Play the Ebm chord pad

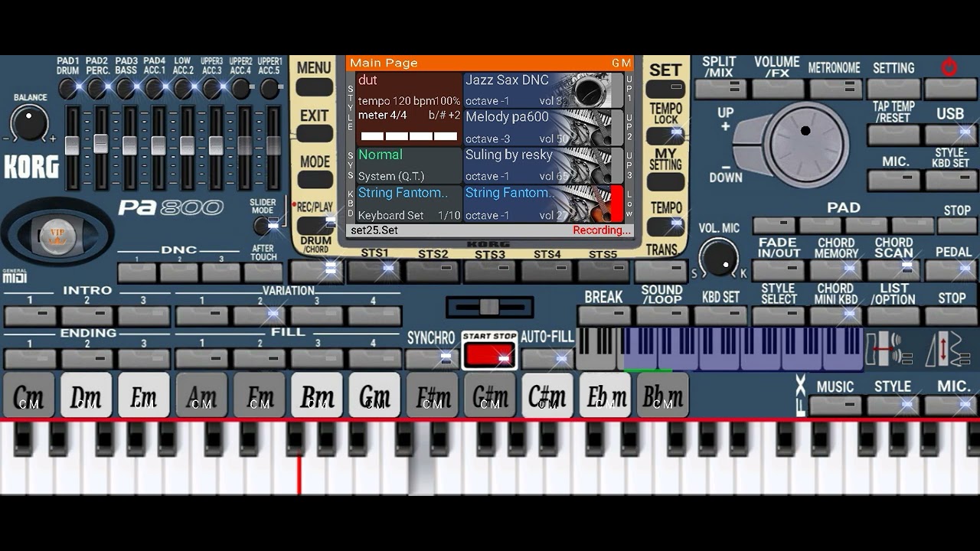point(606,396)
